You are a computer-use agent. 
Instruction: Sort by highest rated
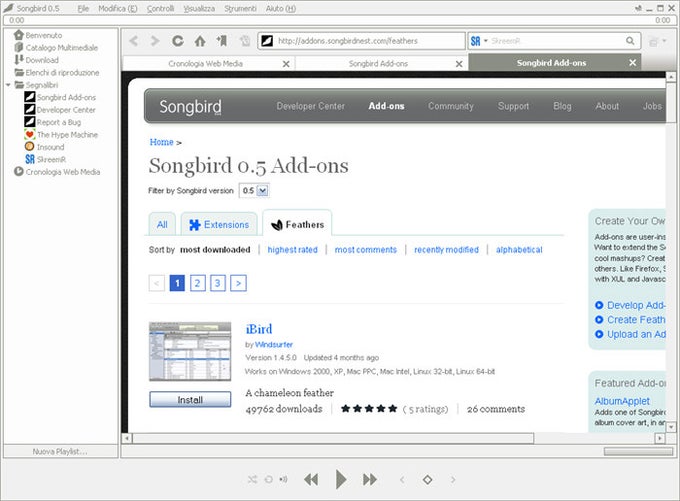point(292,250)
